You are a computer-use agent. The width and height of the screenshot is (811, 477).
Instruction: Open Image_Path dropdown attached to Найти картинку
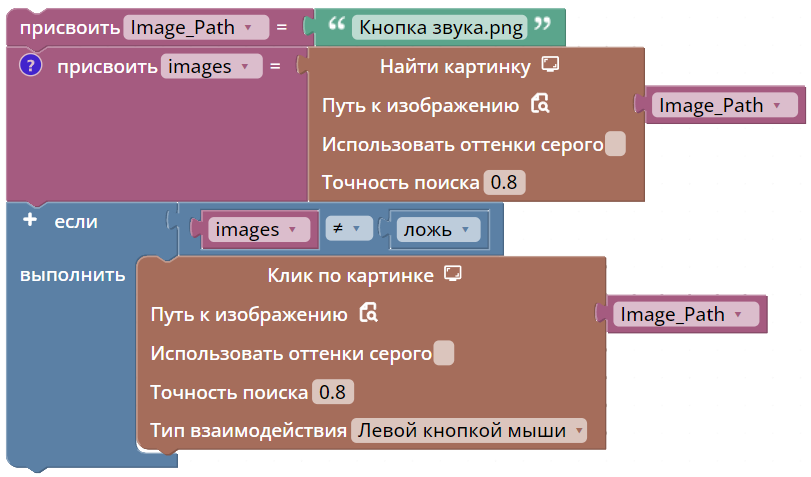(725, 106)
